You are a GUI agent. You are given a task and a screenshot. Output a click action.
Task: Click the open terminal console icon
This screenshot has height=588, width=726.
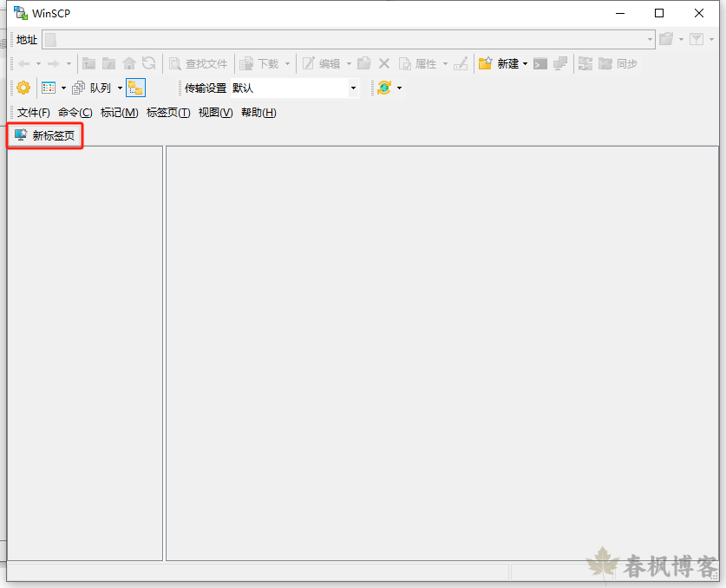[540, 63]
